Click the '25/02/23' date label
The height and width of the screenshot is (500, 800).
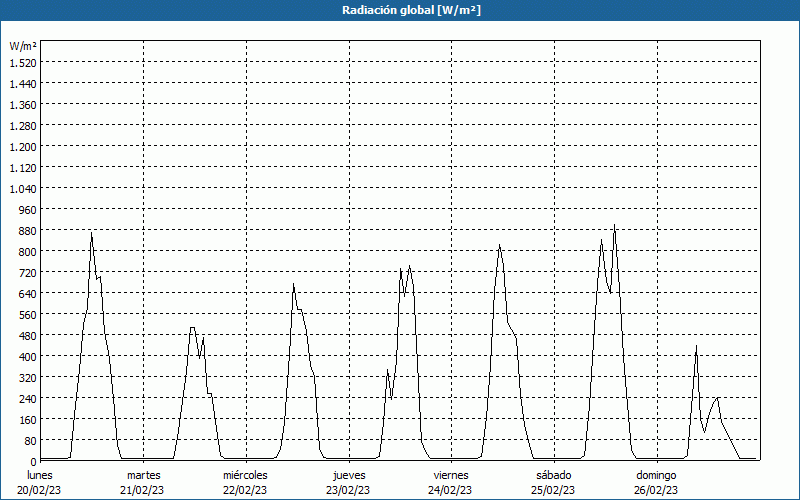pyautogui.click(x=553, y=490)
